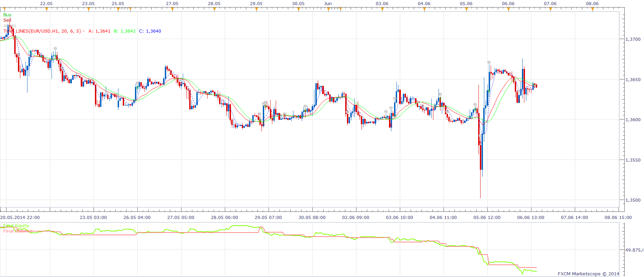Click the 1,3500 price axis label
This screenshot has width=644, height=277.
(x=633, y=200)
